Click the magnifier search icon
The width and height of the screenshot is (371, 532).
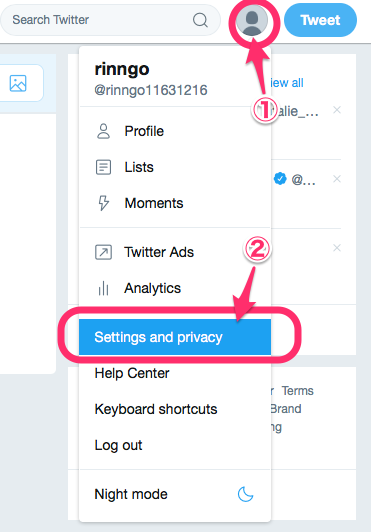[x=200, y=20]
